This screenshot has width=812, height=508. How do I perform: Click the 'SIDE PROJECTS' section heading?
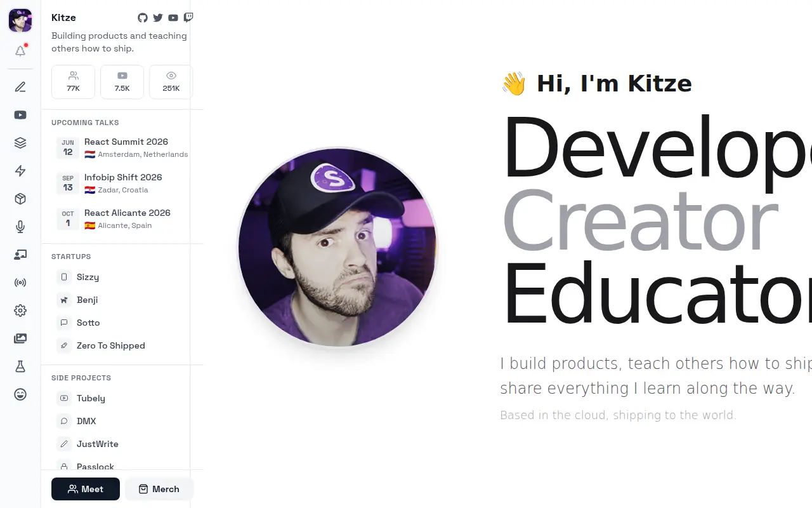[x=81, y=378]
